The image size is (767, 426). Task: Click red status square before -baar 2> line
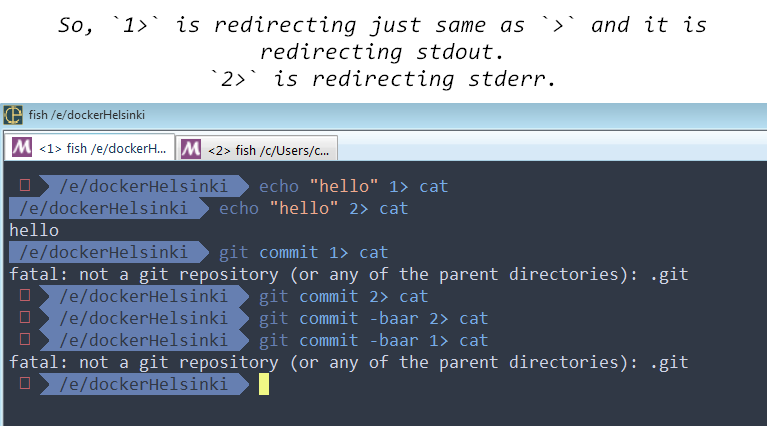point(25,317)
